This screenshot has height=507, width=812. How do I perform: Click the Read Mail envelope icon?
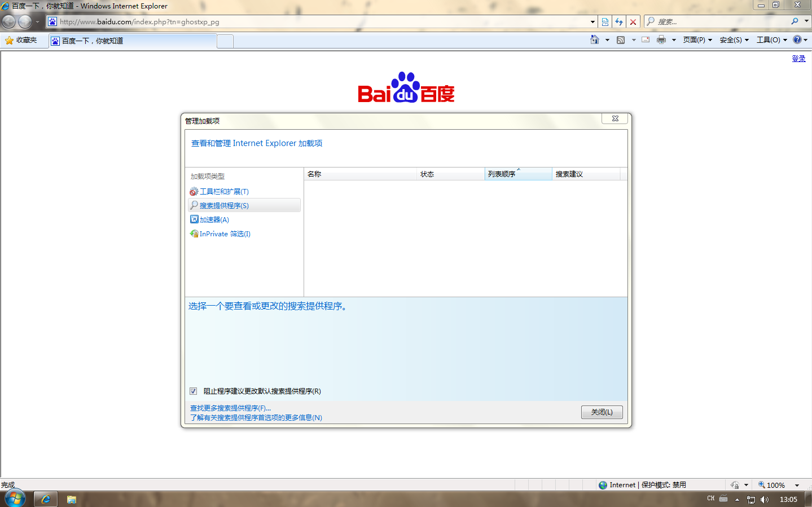tap(646, 40)
